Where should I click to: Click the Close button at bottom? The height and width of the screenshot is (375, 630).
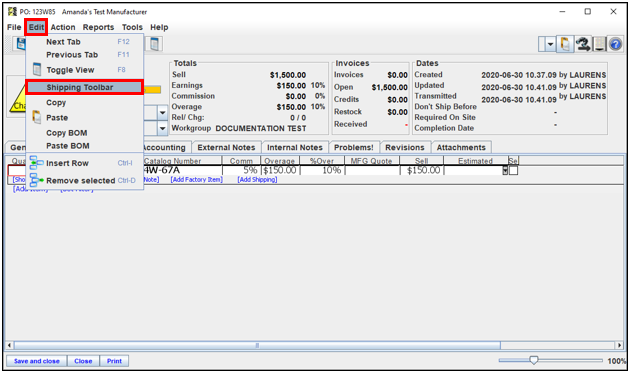click(83, 361)
